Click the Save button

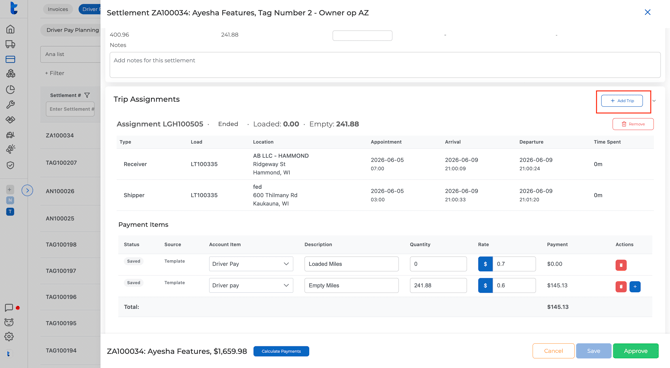(x=594, y=351)
